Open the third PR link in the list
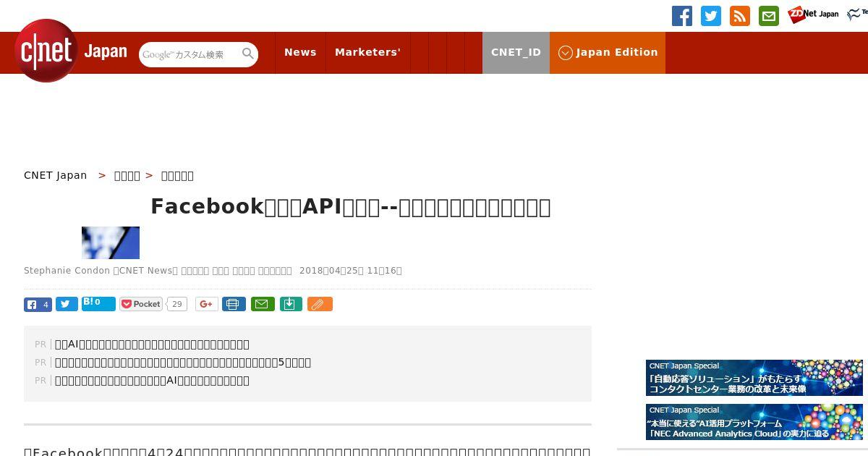This screenshot has height=456, width=868. (152, 381)
